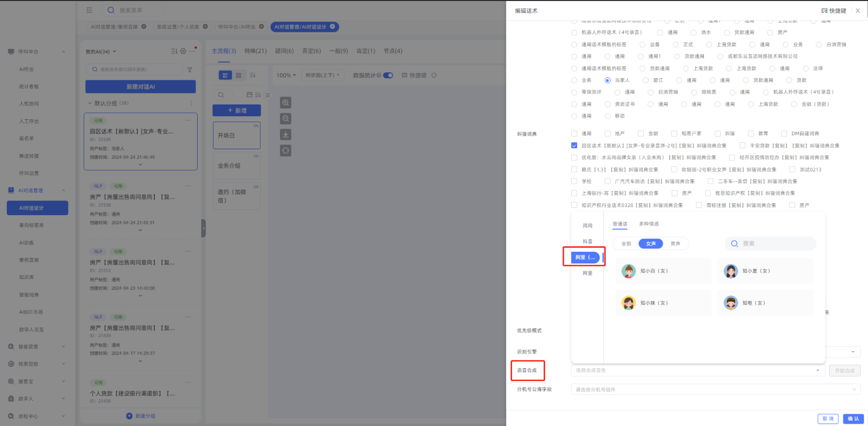Switch to the 多种情感 tab
The image size is (868, 426).
click(649, 224)
